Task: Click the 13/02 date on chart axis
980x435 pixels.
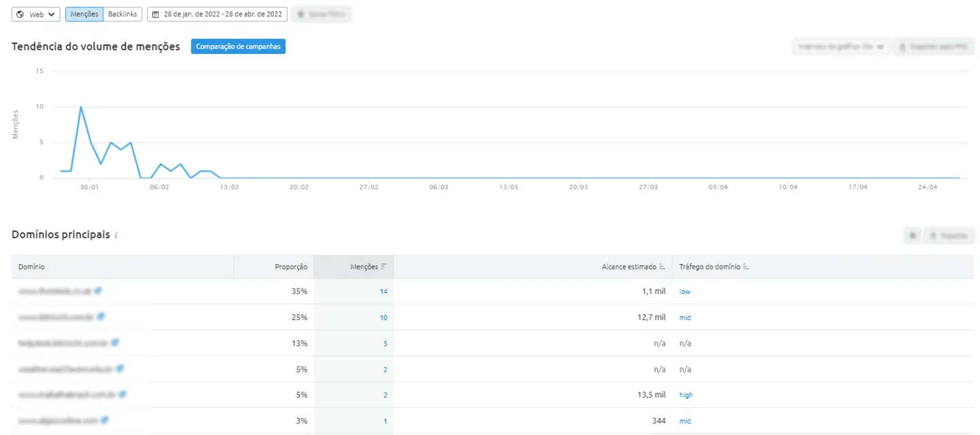Action: pyautogui.click(x=229, y=187)
